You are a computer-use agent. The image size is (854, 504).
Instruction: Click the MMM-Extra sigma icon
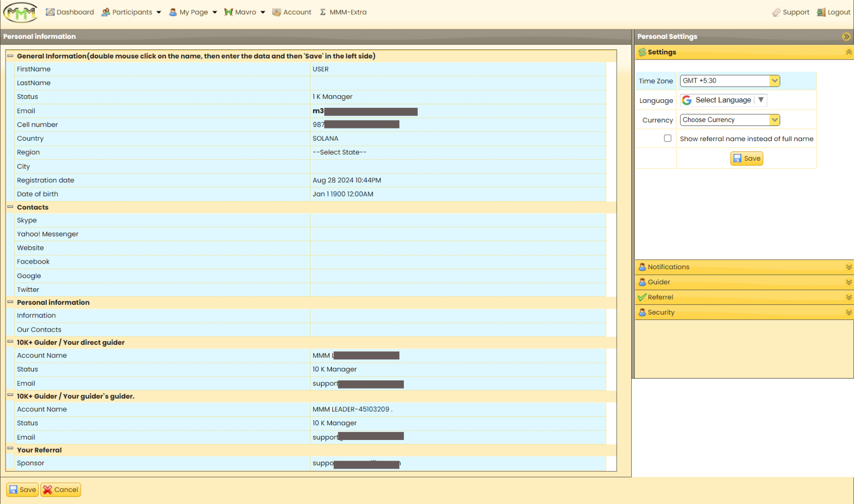[323, 12]
